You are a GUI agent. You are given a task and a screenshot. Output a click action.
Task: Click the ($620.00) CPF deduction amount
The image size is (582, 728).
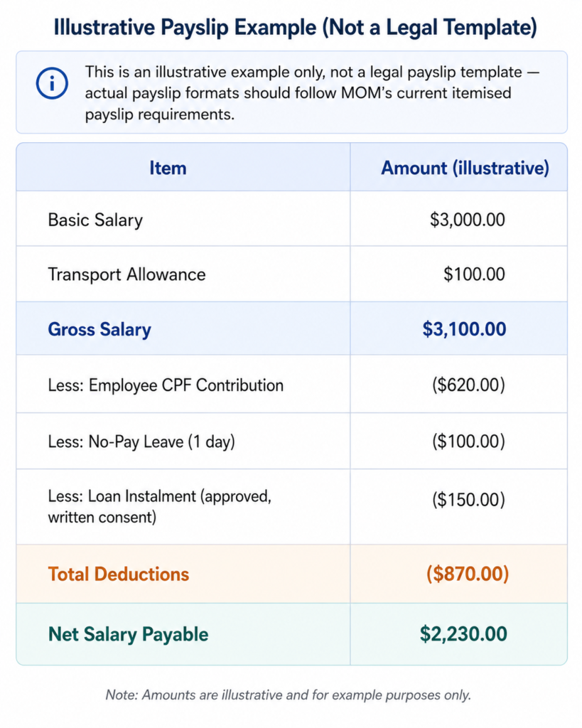468,385
